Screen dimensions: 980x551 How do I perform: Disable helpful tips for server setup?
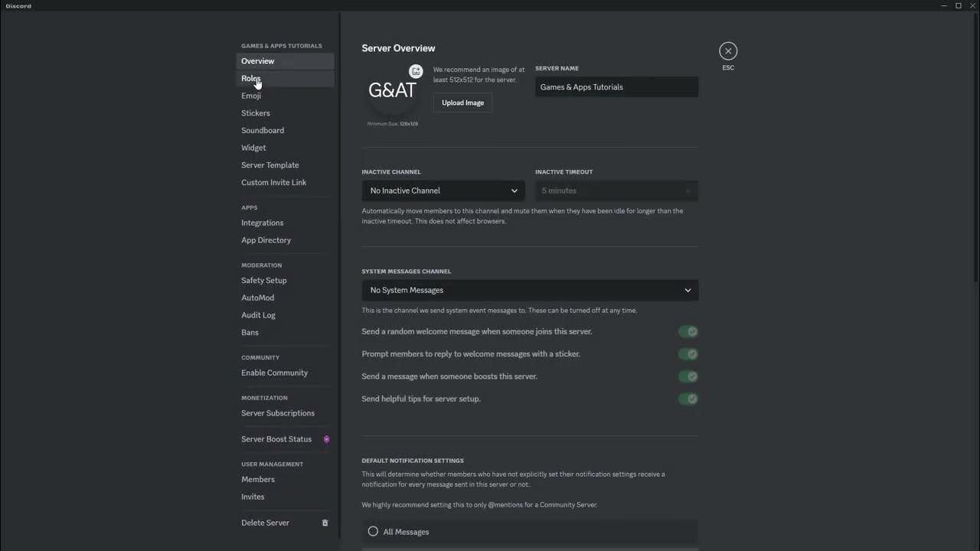tap(688, 399)
